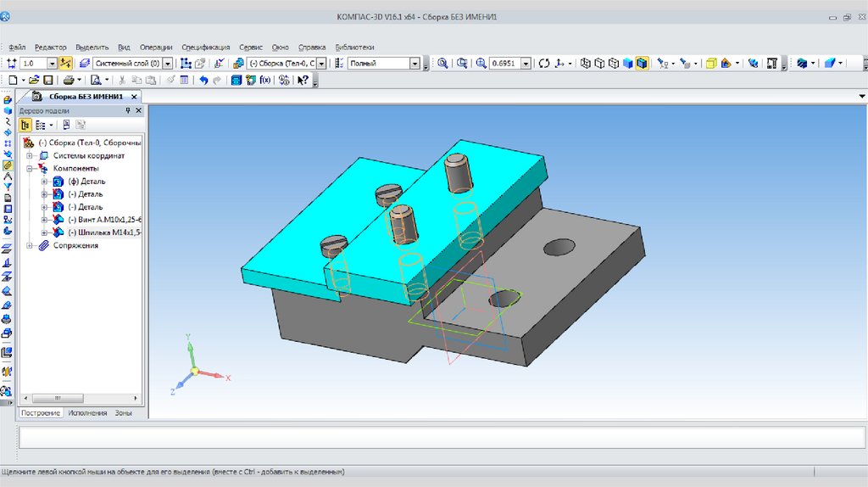
Task: Click the Save document floppy icon
Action: click(x=48, y=80)
